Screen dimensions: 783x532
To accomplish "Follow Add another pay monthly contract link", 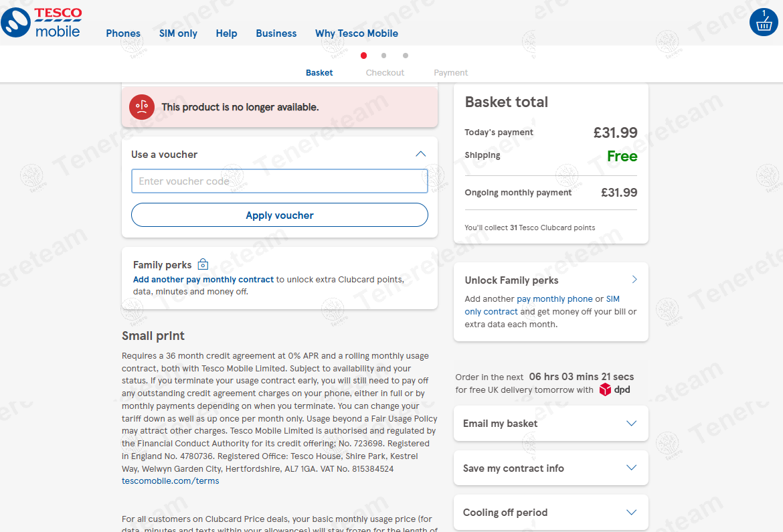I will (x=203, y=279).
